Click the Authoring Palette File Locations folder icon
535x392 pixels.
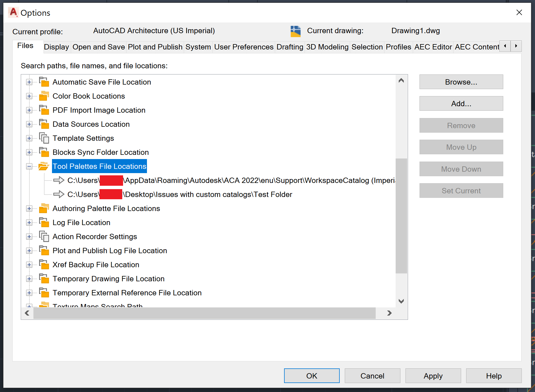tap(44, 208)
